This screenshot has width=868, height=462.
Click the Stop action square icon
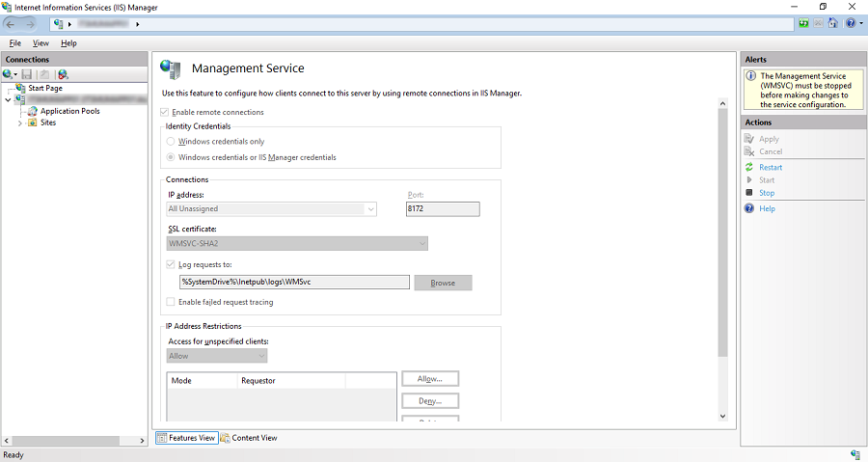click(x=749, y=193)
